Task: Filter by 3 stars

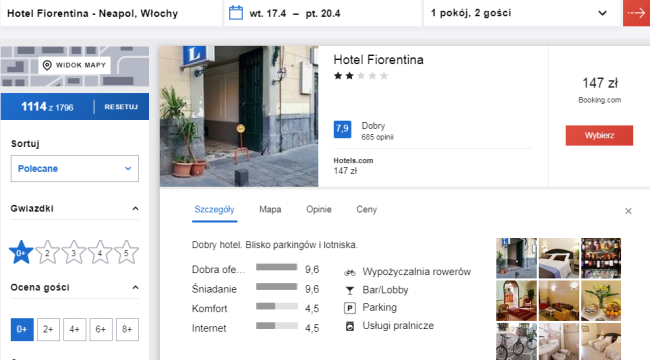Action: click(x=73, y=252)
